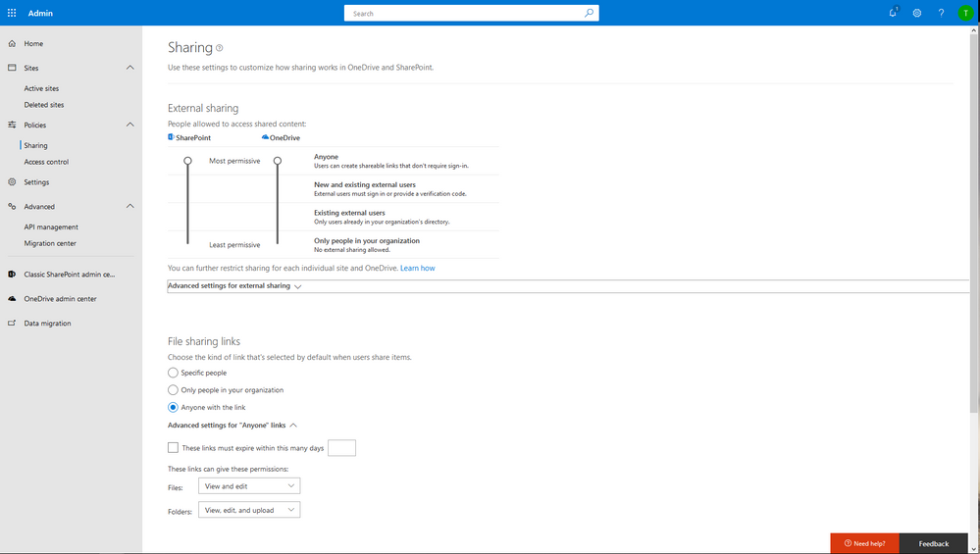
Task: Click the info icon next to Sharing
Action: pos(220,48)
